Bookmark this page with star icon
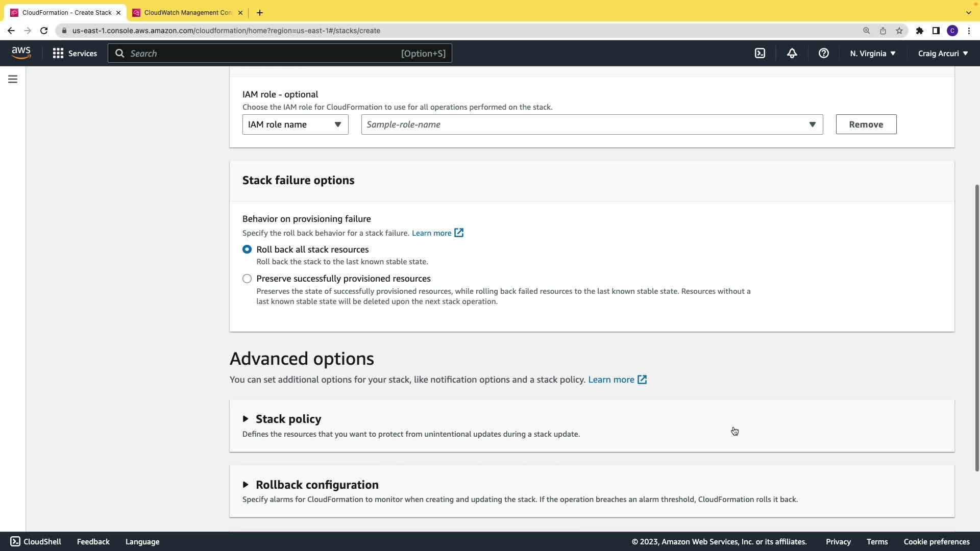The height and width of the screenshot is (551, 980). coord(899,31)
